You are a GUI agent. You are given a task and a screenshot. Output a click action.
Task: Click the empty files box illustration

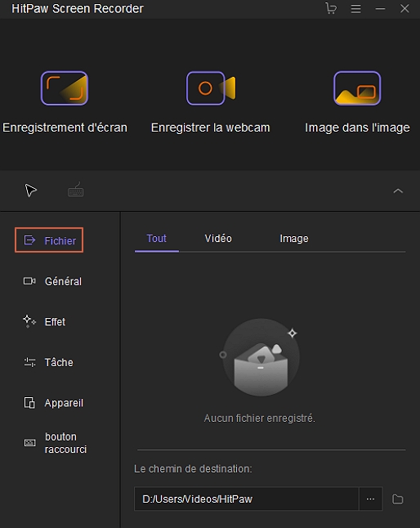pos(261,357)
